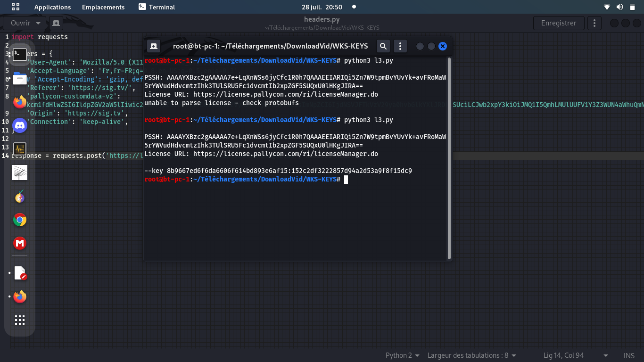The width and height of the screenshot is (644, 362).
Task: Click the 'User-Agent' header line in editor
Action: [85, 62]
